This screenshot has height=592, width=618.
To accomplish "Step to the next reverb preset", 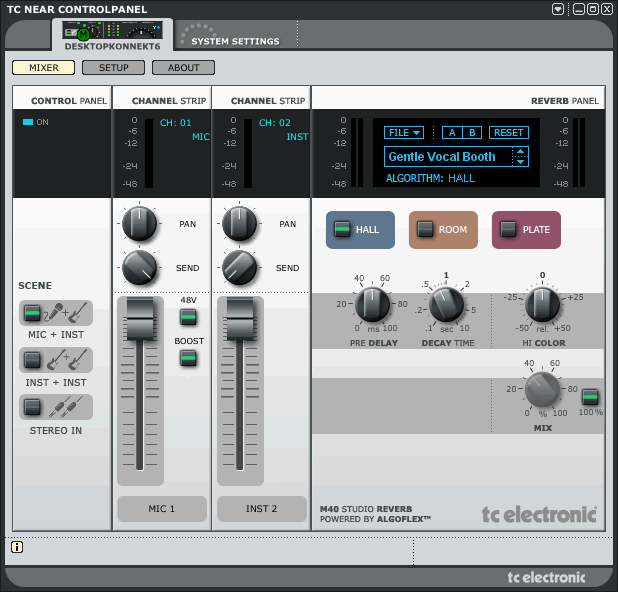I will coord(521,162).
